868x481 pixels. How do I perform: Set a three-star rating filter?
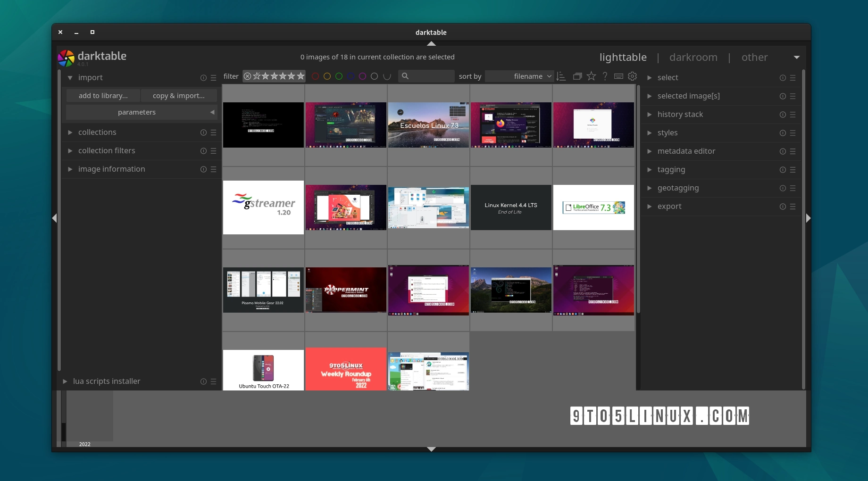[x=283, y=76]
